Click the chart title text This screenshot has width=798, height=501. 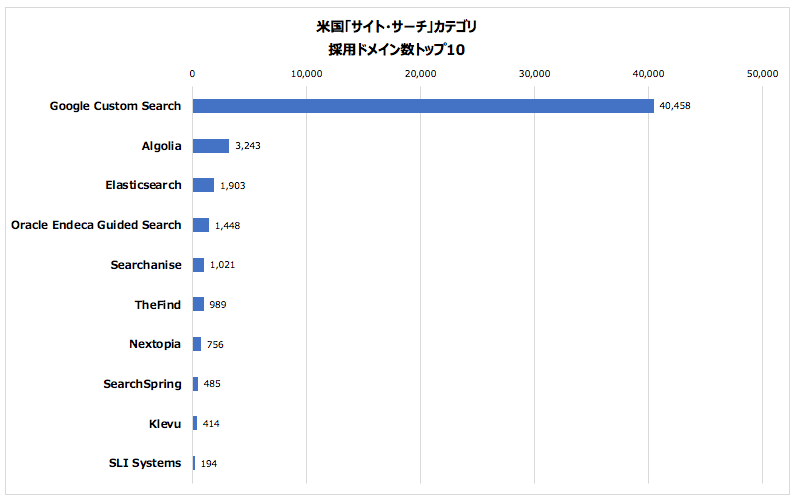(x=396, y=38)
